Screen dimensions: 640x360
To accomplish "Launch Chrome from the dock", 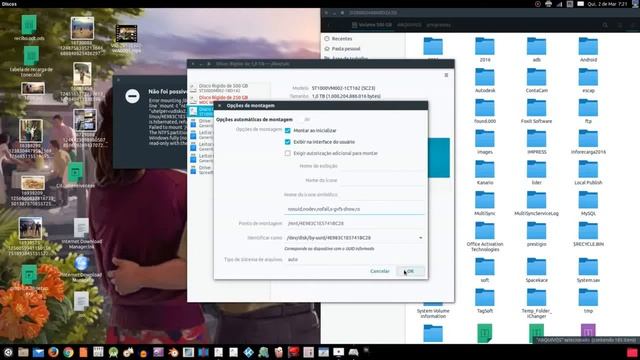I will pos(68,352).
